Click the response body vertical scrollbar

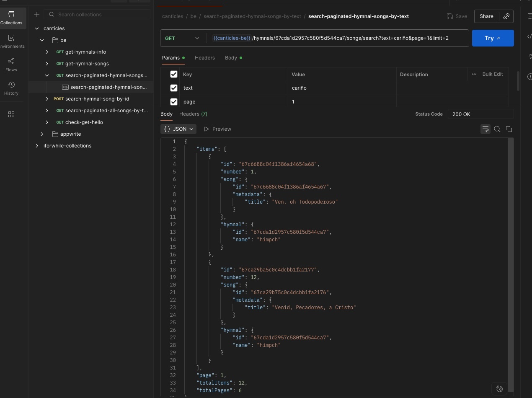[x=511, y=266]
